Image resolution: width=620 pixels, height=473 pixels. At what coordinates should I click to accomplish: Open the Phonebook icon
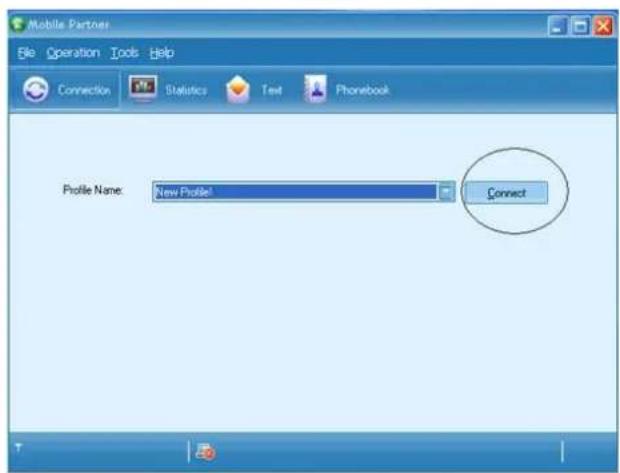click(x=315, y=89)
